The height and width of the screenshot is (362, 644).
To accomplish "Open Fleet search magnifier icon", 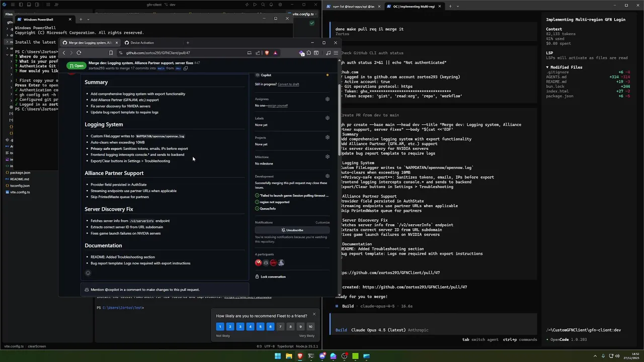I will point(263,5).
